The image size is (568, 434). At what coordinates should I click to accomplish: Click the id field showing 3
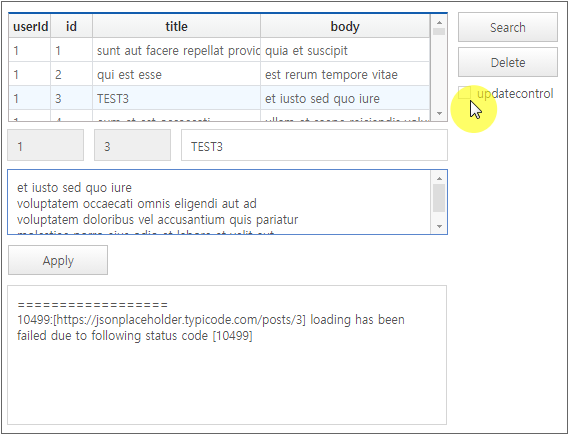click(x=132, y=145)
